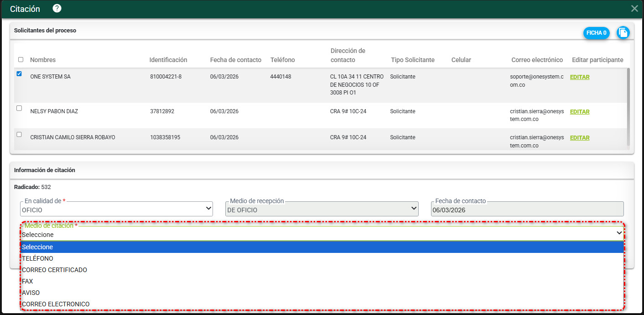Toggle the select-all checkbox in header
644x315 pixels.
(21, 60)
